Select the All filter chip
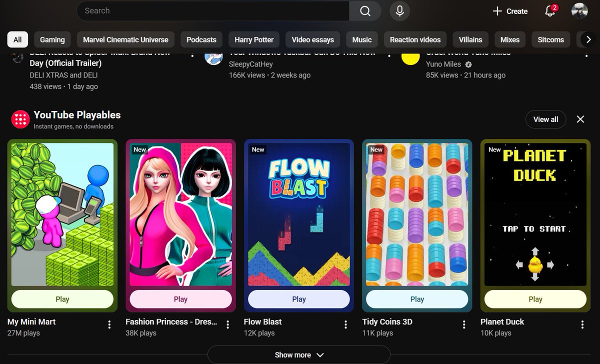Image resolution: width=600 pixels, height=364 pixels. point(17,39)
